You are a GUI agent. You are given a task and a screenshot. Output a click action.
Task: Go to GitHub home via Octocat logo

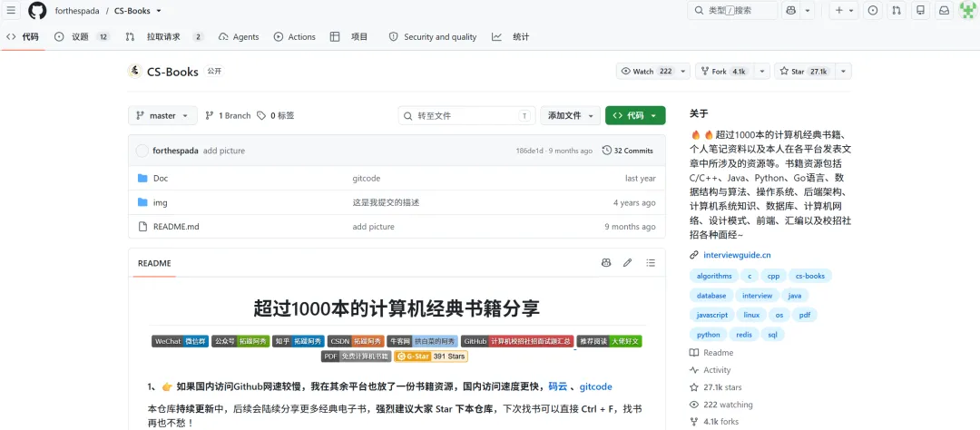pyautogui.click(x=37, y=11)
